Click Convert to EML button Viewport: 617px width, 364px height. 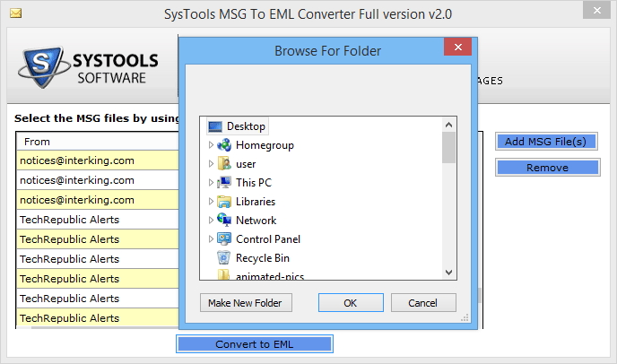click(x=255, y=344)
